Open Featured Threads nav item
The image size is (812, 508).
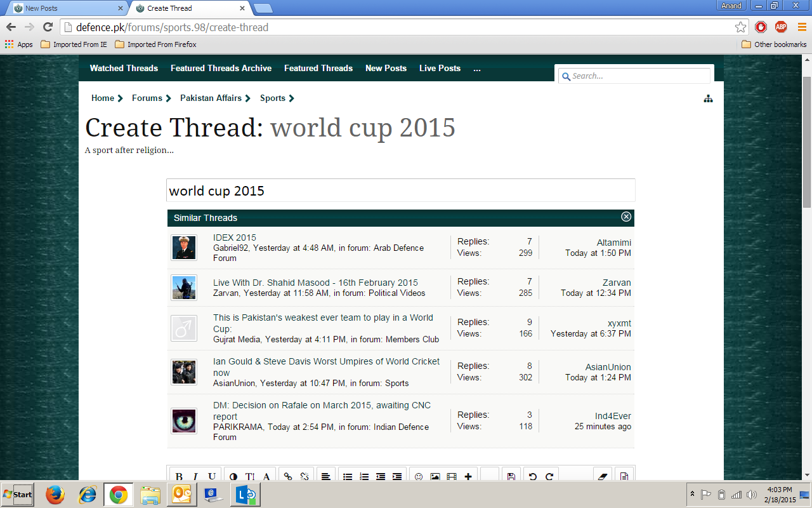tap(318, 68)
